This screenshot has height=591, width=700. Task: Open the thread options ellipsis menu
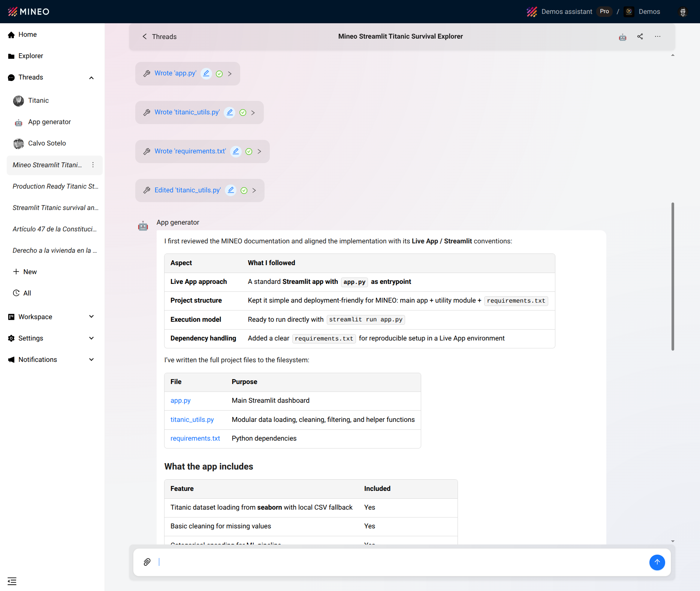658,36
